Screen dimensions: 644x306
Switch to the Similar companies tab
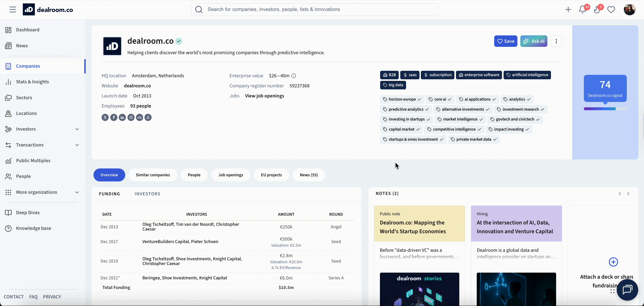click(153, 175)
